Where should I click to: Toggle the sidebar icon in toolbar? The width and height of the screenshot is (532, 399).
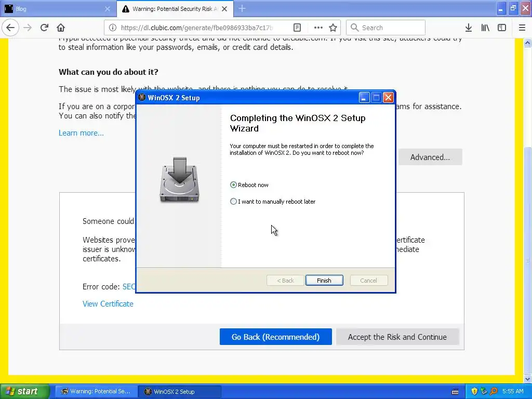[502, 28]
